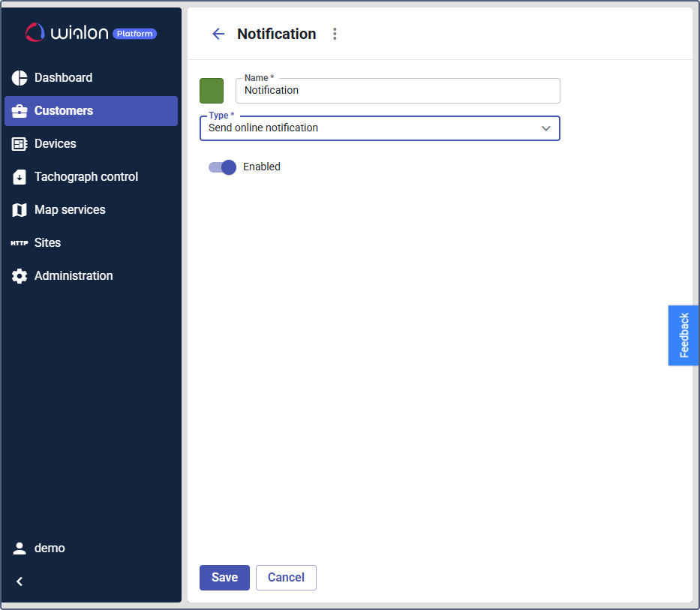Open the Tachograph control menu item

(x=86, y=177)
